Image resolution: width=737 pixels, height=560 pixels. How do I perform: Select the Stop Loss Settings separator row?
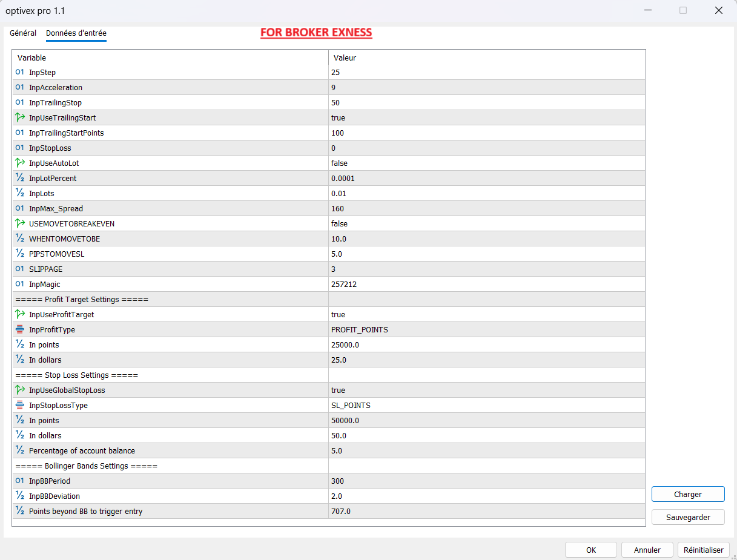[329, 375]
